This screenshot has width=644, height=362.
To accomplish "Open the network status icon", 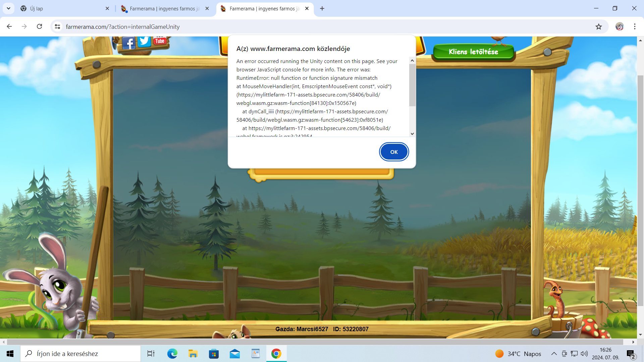I will [574, 354].
